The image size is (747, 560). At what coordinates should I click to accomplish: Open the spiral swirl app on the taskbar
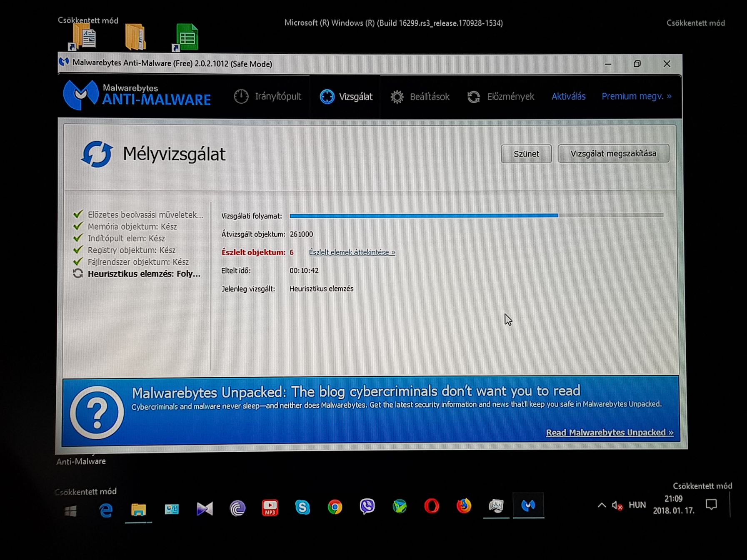click(237, 508)
